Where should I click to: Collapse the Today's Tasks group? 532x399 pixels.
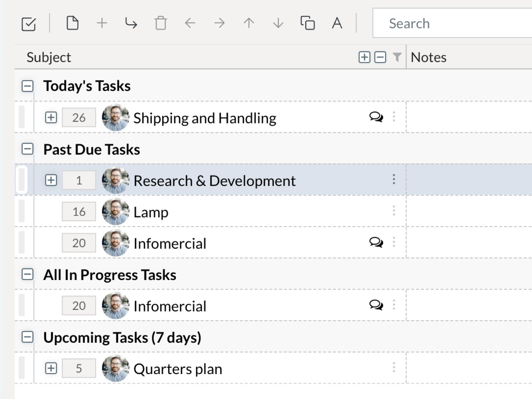(x=28, y=86)
